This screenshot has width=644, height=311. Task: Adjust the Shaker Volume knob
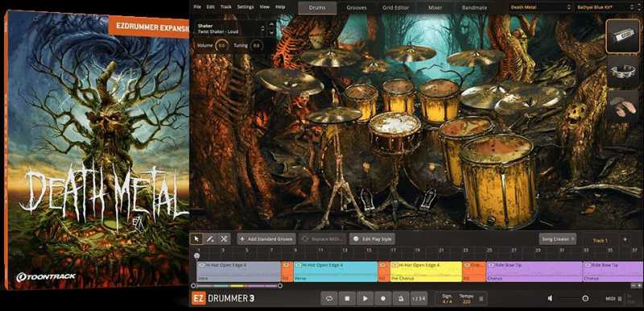pos(221,45)
